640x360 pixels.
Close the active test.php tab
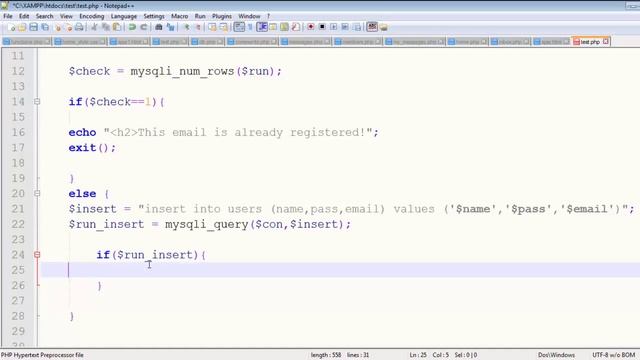click(606, 41)
